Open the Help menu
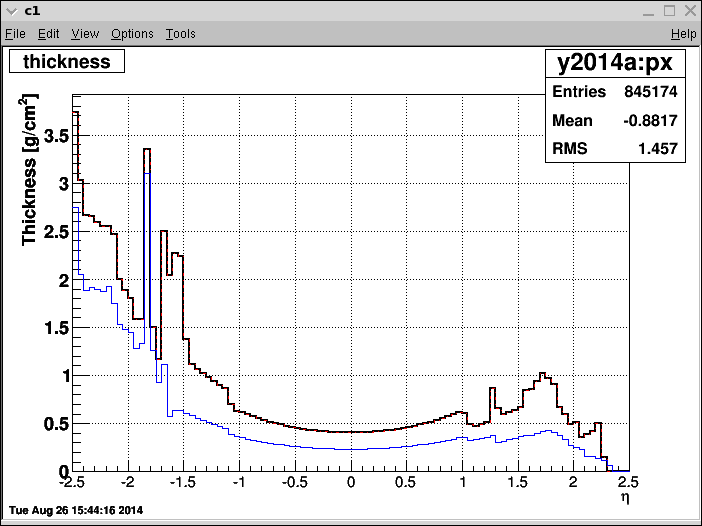 (684, 34)
